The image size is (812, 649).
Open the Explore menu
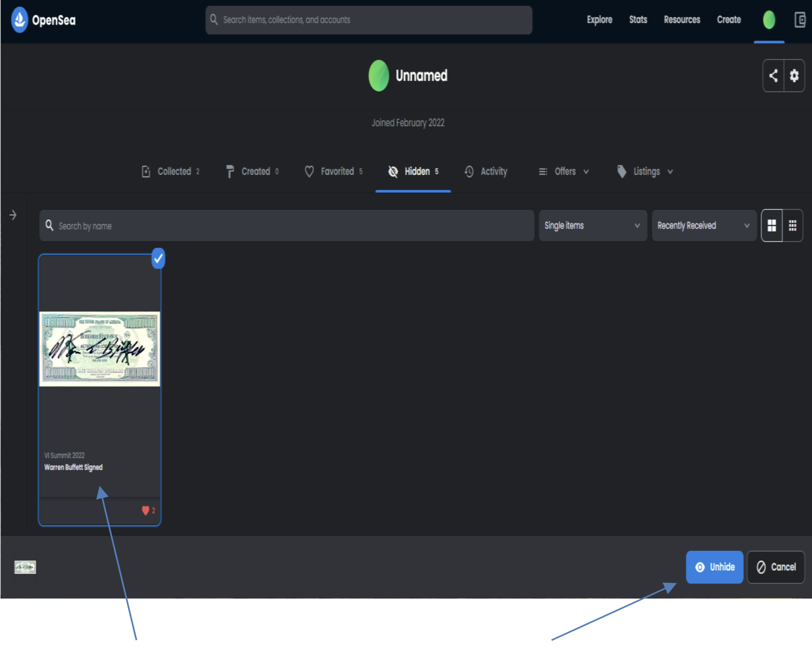click(599, 19)
